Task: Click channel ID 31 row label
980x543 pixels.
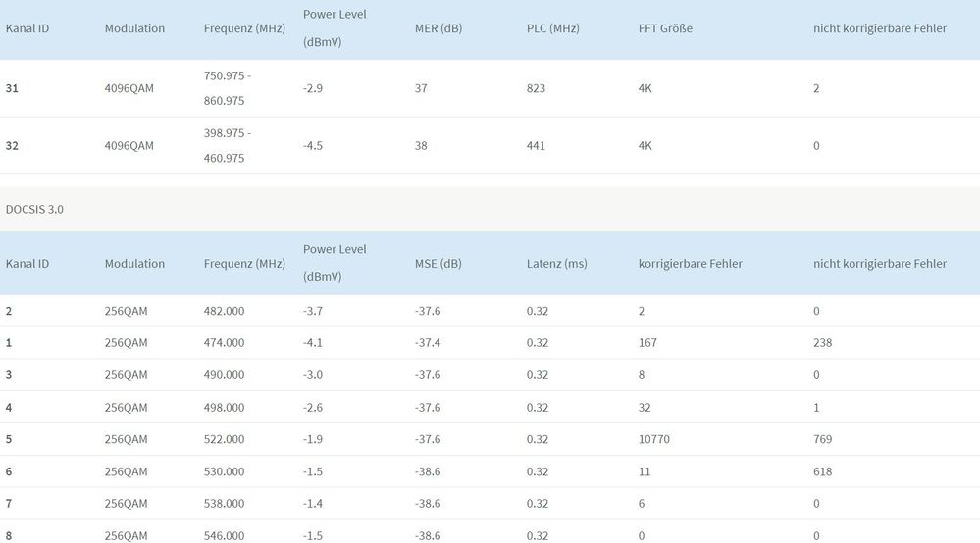Action: pos(12,88)
